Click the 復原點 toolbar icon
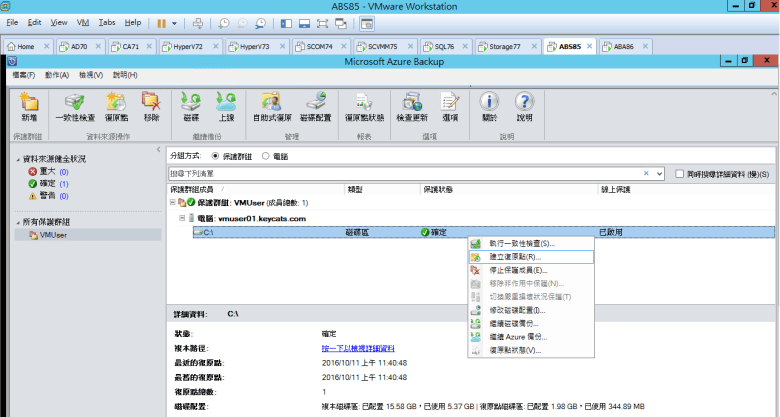The image size is (780, 417). (x=116, y=105)
